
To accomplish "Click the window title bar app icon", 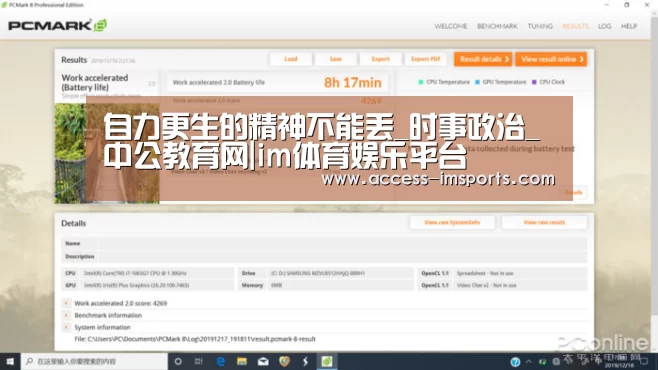I will pyautogui.click(x=4, y=5).
